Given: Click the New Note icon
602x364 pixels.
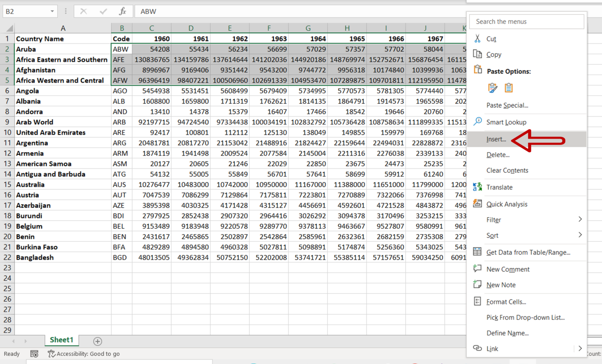Looking at the screenshot, I should pyautogui.click(x=477, y=284).
